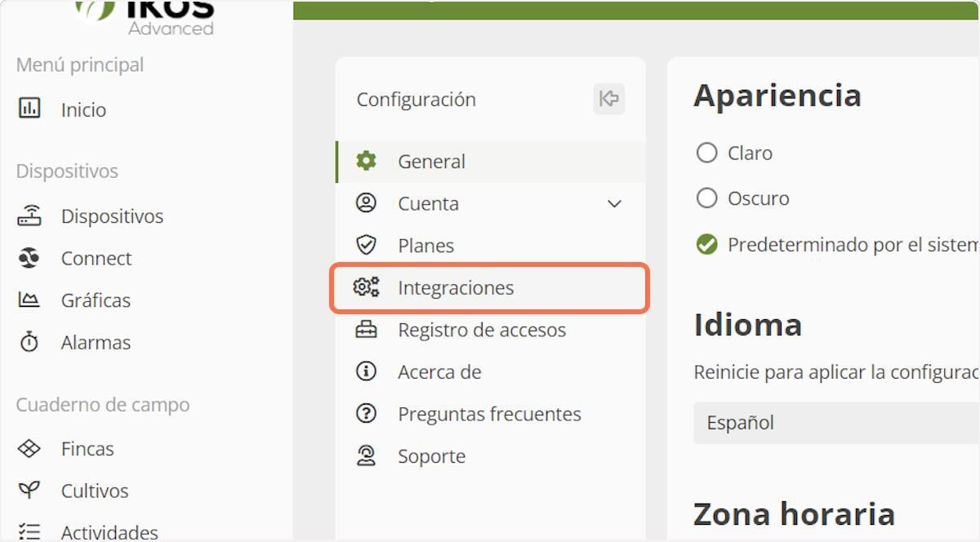Click the Inicio dashboard icon
Image resolution: width=980 pixels, height=542 pixels.
pyautogui.click(x=29, y=109)
